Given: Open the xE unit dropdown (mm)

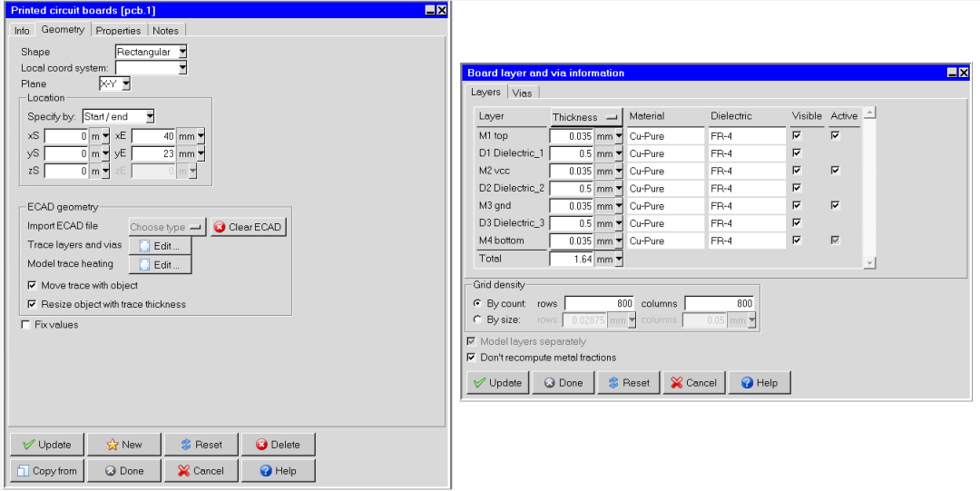Looking at the screenshot, I should point(200,136).
